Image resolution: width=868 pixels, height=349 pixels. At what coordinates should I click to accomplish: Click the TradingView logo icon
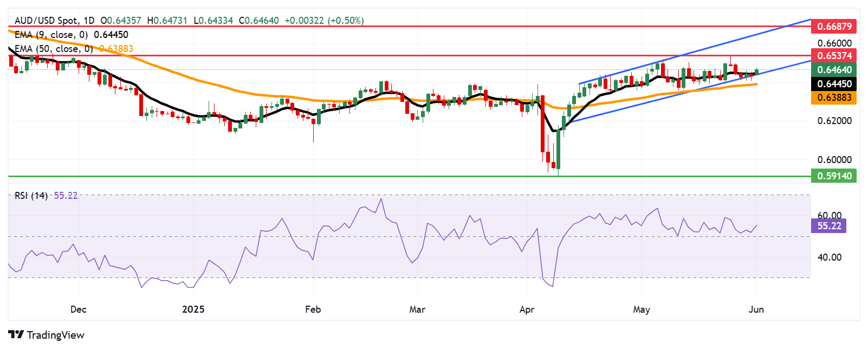point(16,335)
